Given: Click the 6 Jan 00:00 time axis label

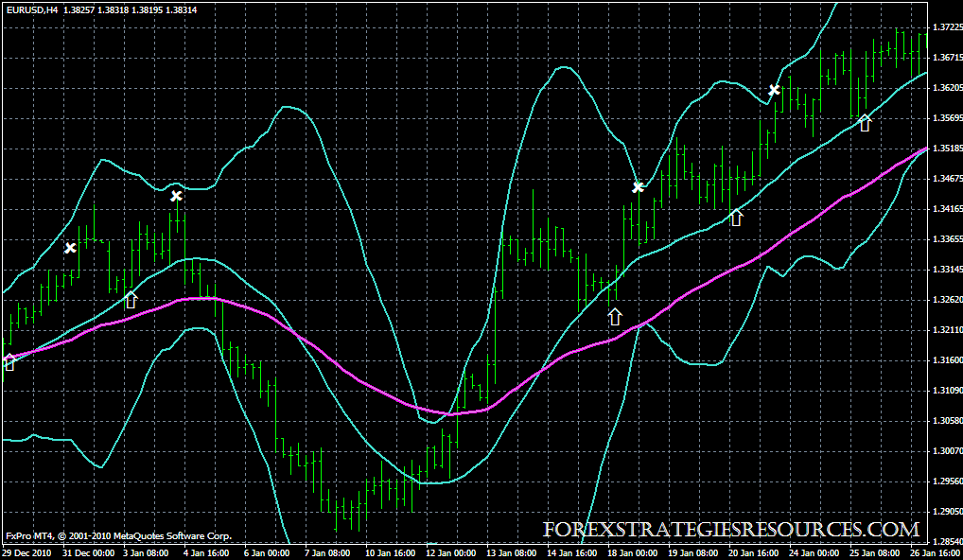Looking at the screenshot, I should tap(267, 553).
